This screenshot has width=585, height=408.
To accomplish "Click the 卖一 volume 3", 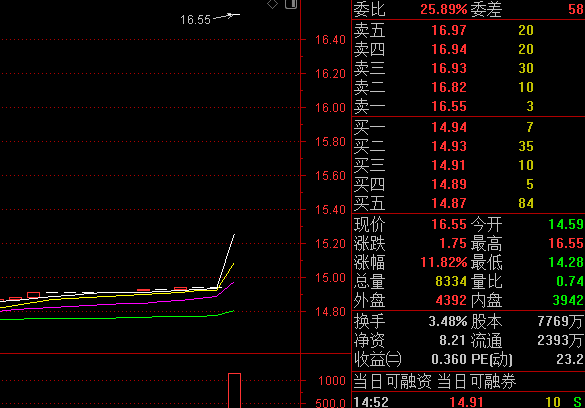I will coord(530,106).
